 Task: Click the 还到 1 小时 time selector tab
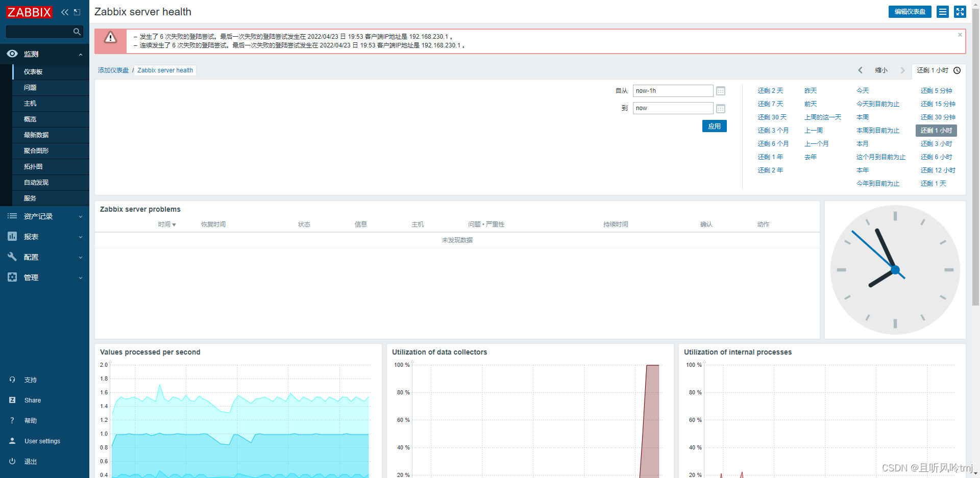tap(939, 70)
